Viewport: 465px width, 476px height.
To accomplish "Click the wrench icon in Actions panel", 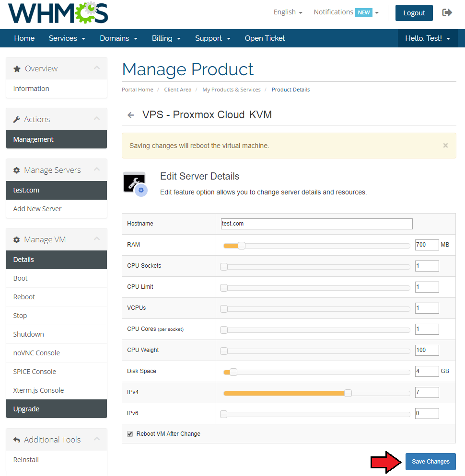I will point(17,120).
